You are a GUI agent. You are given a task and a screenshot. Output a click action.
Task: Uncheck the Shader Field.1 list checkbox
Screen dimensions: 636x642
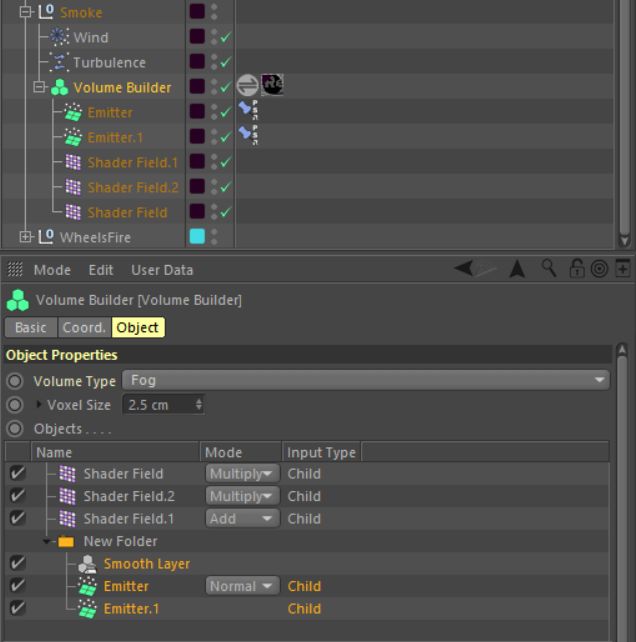pos(17,518)
